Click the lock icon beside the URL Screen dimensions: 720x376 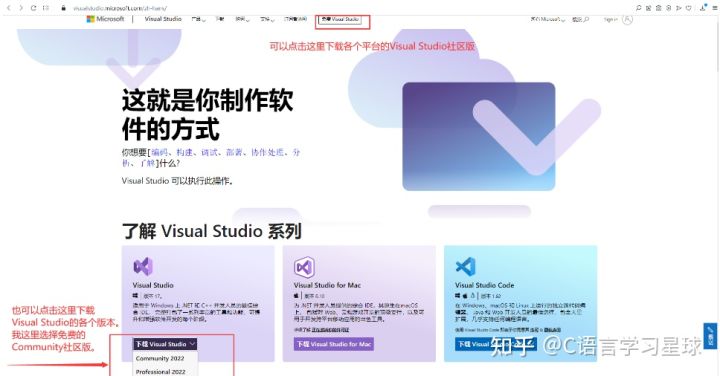coord(63,8)
